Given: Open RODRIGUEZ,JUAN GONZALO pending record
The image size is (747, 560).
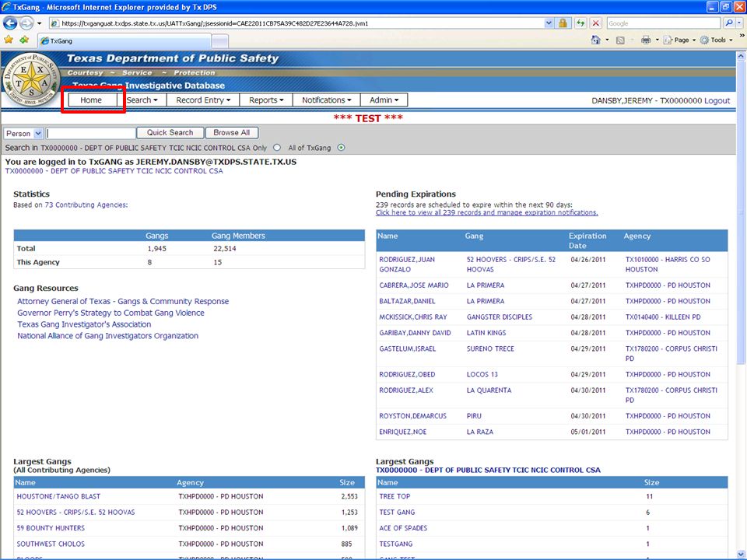Looking at the screenshot, I should click(407, 264).
